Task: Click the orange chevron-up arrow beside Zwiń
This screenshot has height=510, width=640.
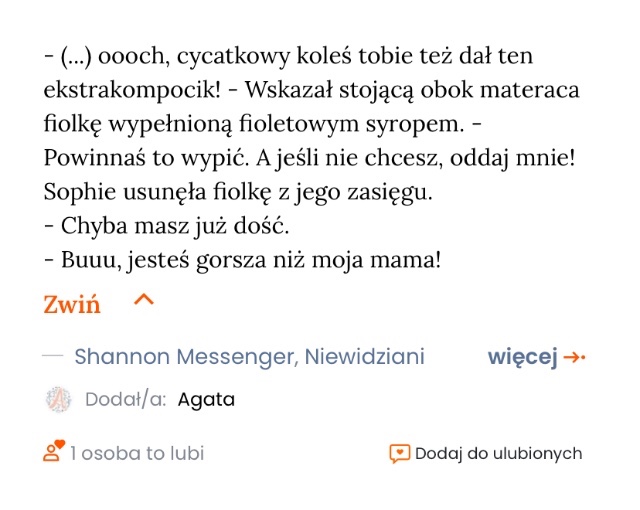Action: pos(144,299)
